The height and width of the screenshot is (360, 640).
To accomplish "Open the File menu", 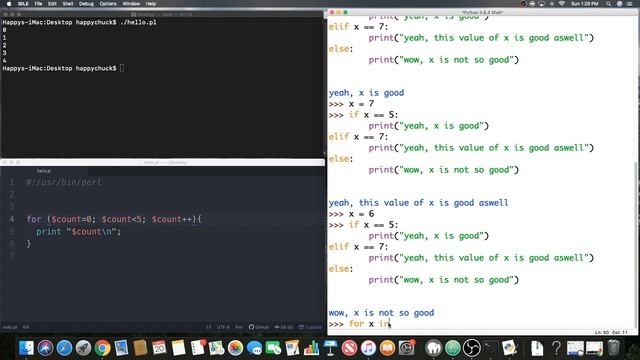I will [38, 4].
